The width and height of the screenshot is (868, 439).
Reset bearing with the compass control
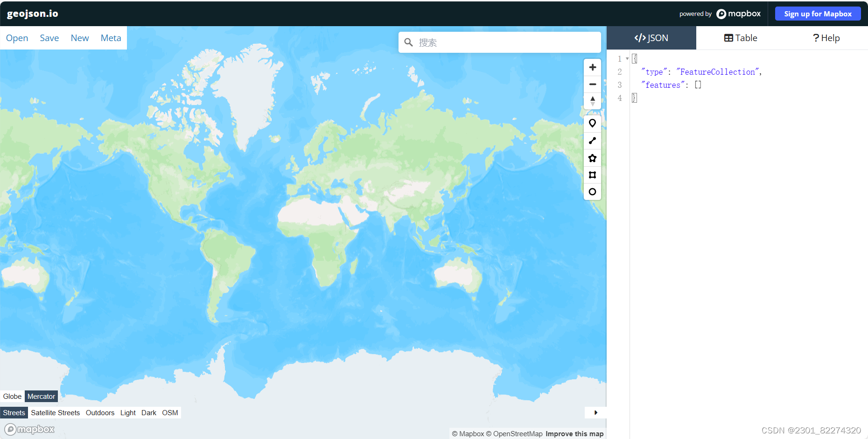coord(592,100)
